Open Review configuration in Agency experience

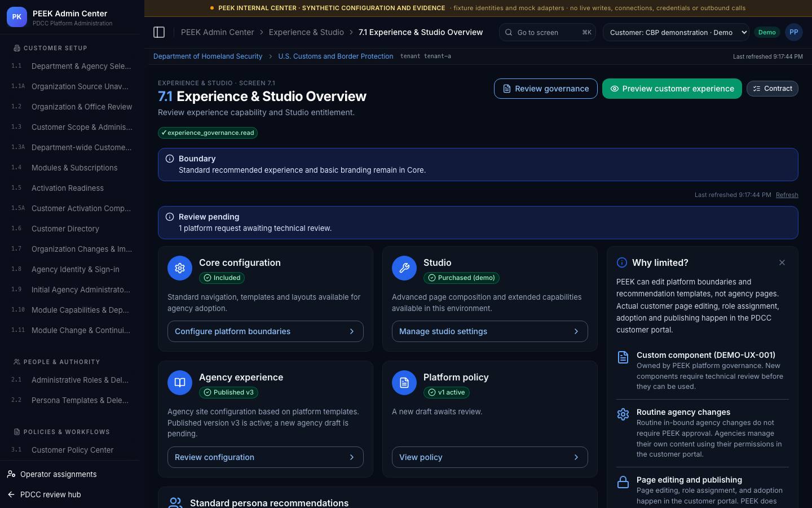click(266, 457)
